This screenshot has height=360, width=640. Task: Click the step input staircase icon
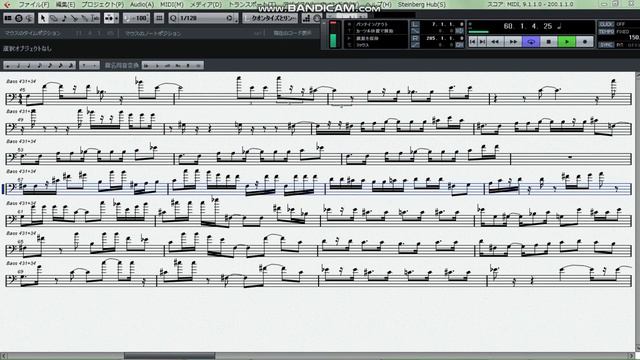[307, 18]
